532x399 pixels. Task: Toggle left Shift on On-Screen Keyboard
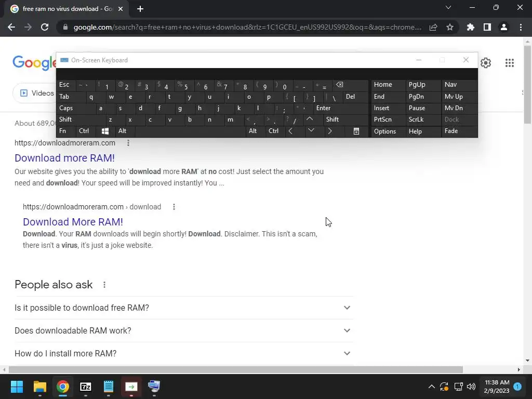pyautogui.click(x=81, y=119)
